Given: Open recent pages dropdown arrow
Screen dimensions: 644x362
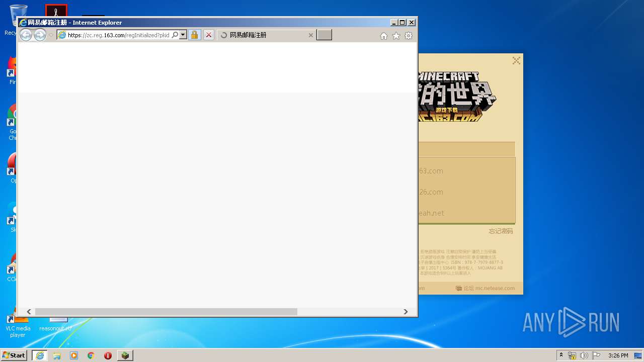Looking at the screenshot, I should pyautogui.click(x=51, y=35).
